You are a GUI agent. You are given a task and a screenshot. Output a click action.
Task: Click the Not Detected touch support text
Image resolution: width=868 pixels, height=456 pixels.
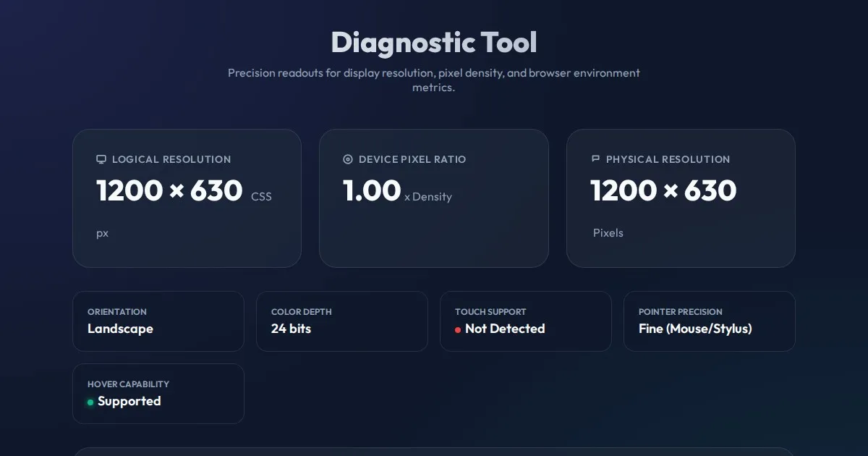click(505, 329)
